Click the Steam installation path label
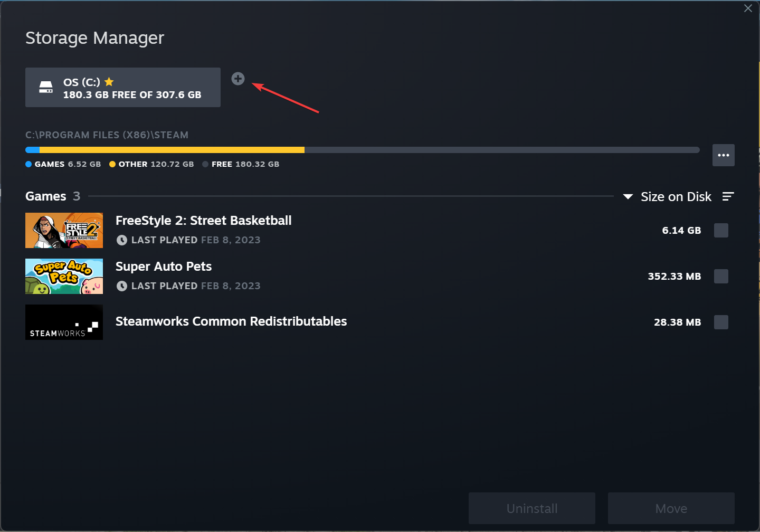The height and width of the screenshot is (532, 760). pos(107,135)
